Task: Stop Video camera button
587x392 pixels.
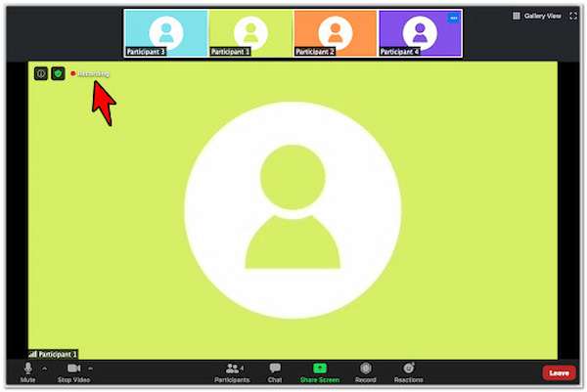Action: point(73,372)
